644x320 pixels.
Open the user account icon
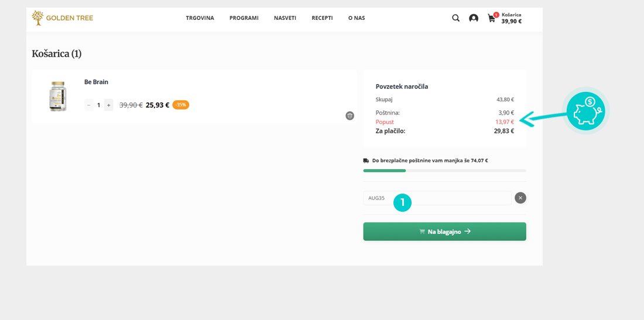[474, 18]
